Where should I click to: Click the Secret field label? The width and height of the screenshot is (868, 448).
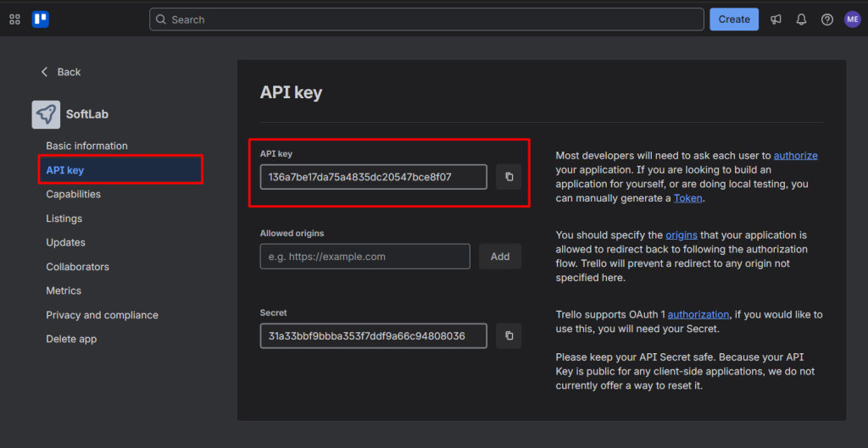[274, 312]
